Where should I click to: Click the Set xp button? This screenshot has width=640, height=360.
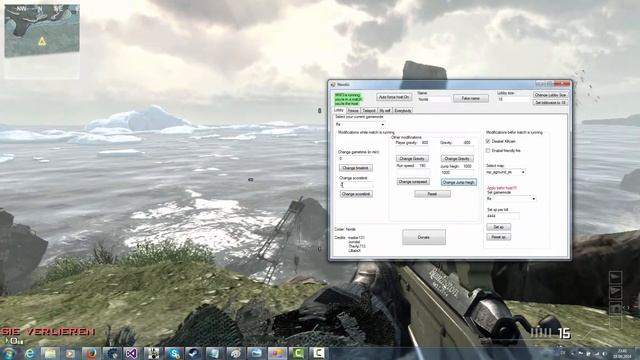pyautogui.click(x=498, y=227)
